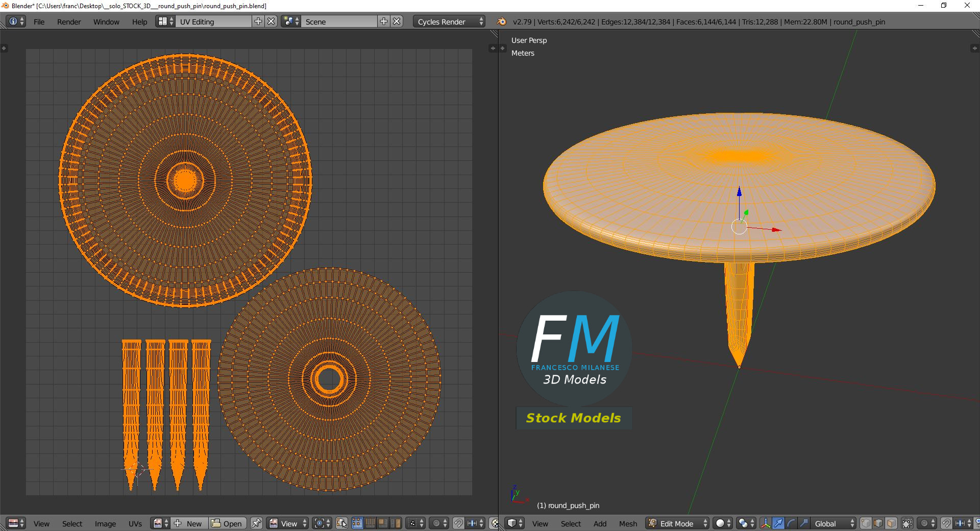The height and width of the screenshot is (531, 980).
Task: Open 3D View proportional editing dropdown
Action: pos(927,523)
